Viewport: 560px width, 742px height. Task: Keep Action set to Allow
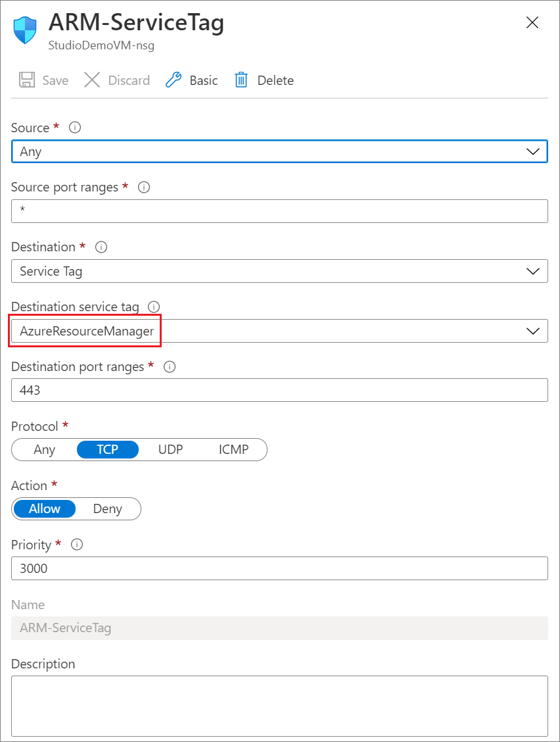coord(45,508)
